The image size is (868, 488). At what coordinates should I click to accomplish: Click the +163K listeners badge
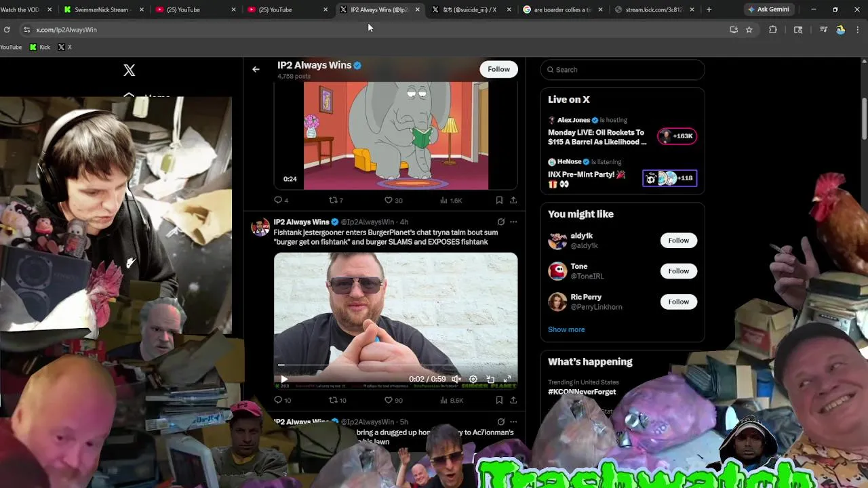click(677, 136)
